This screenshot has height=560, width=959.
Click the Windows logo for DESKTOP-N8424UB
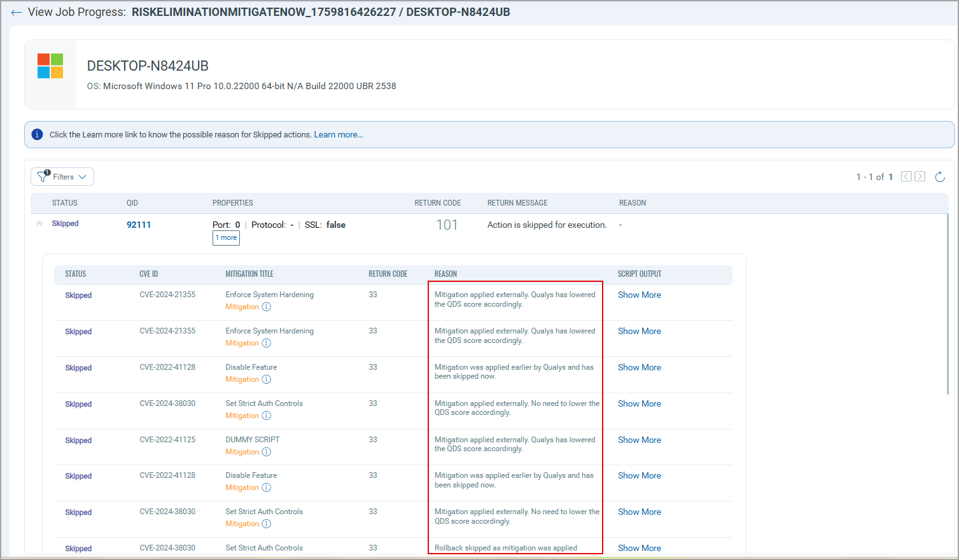[x=50, y=66]
